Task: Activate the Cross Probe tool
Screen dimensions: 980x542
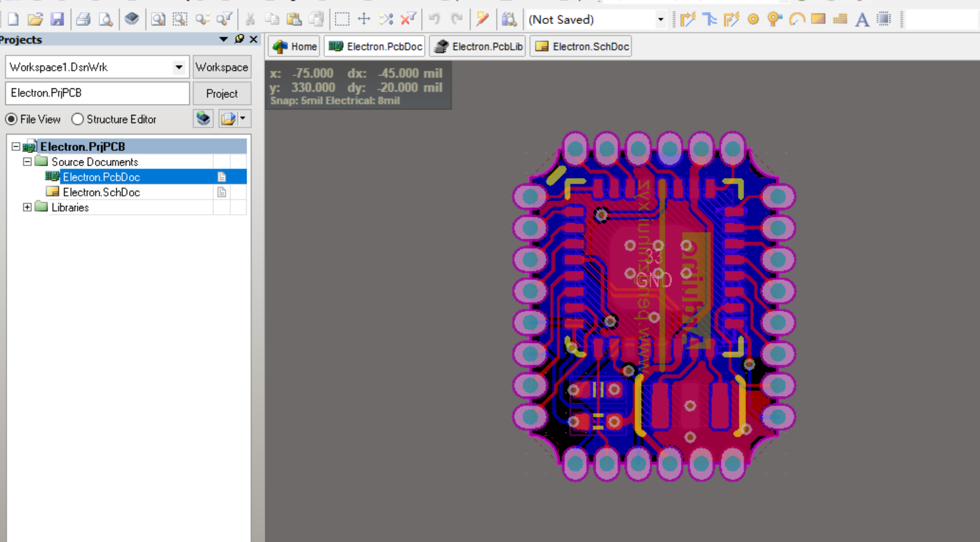Action: pos(482,20)
